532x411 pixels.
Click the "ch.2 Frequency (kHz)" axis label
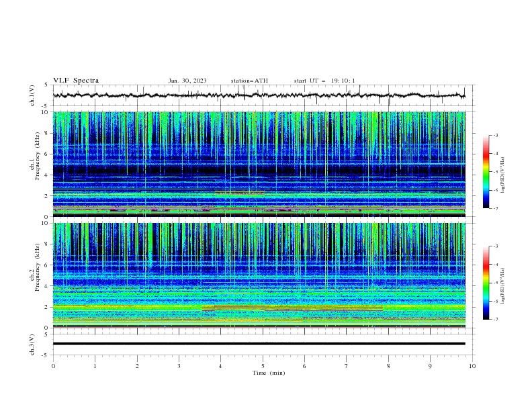(x=35, y=267)
